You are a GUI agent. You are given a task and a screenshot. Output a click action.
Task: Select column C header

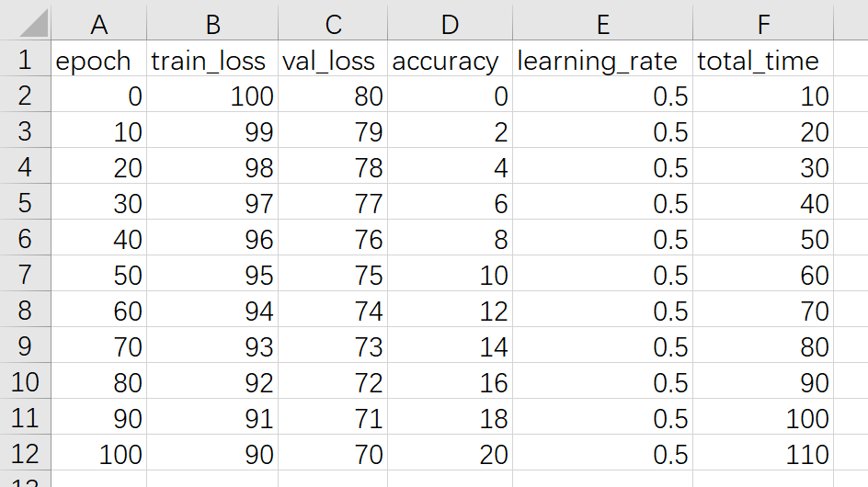(332, 23)
